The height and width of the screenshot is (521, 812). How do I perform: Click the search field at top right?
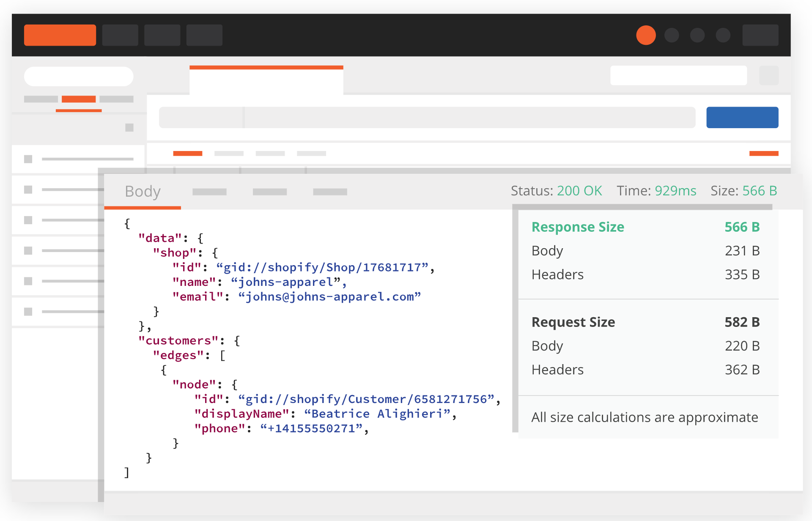pyautogui.click(x=678, y=75)
